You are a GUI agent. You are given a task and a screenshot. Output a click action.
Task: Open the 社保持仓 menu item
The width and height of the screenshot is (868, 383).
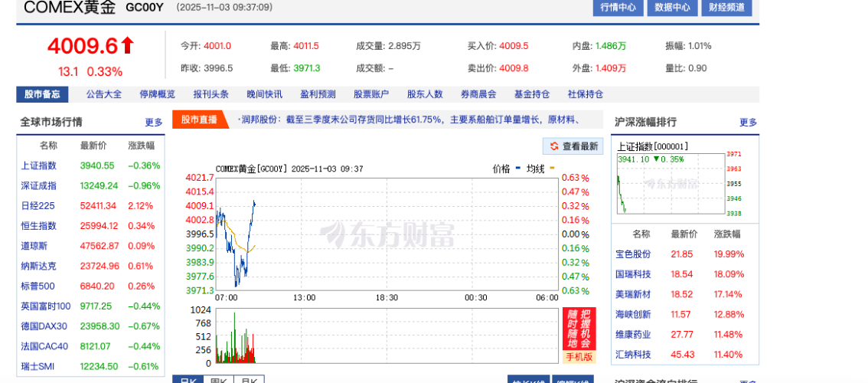pyautogui.click(x=586, y=94)
